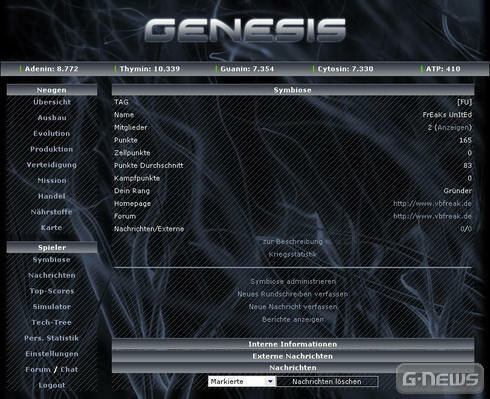Click the FrEaKs UnItEd name value
The width and height of the screenshot is (490, 399).
point(447,115)
